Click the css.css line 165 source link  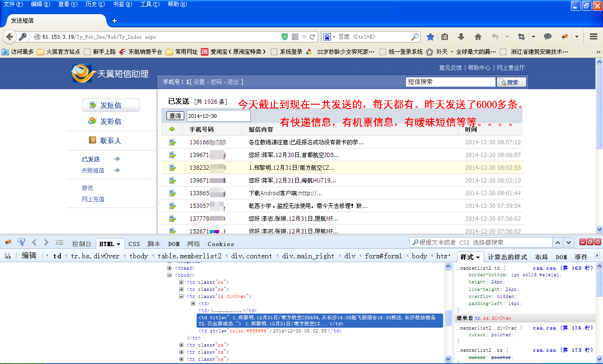click(562, 268)
